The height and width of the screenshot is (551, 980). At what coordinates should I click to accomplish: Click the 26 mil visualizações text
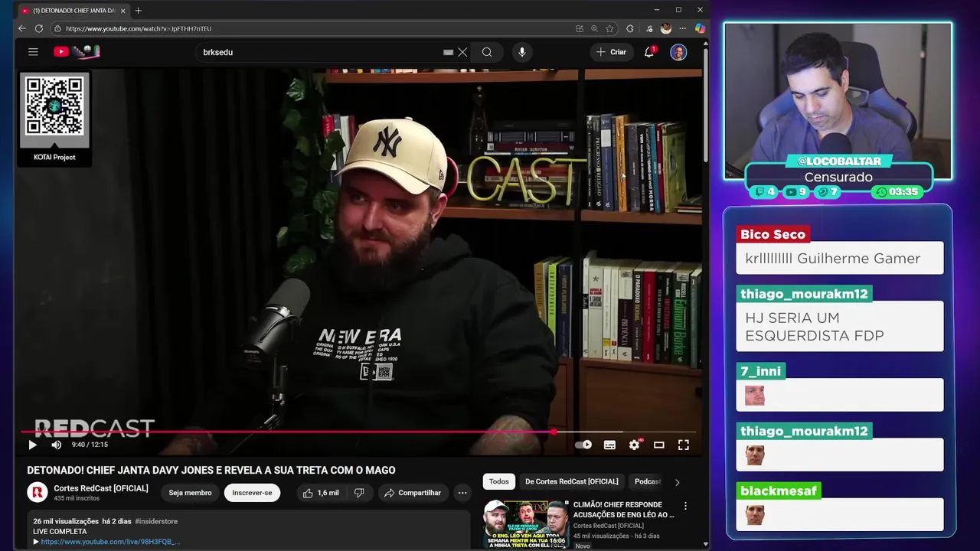(x=66, y=521)
